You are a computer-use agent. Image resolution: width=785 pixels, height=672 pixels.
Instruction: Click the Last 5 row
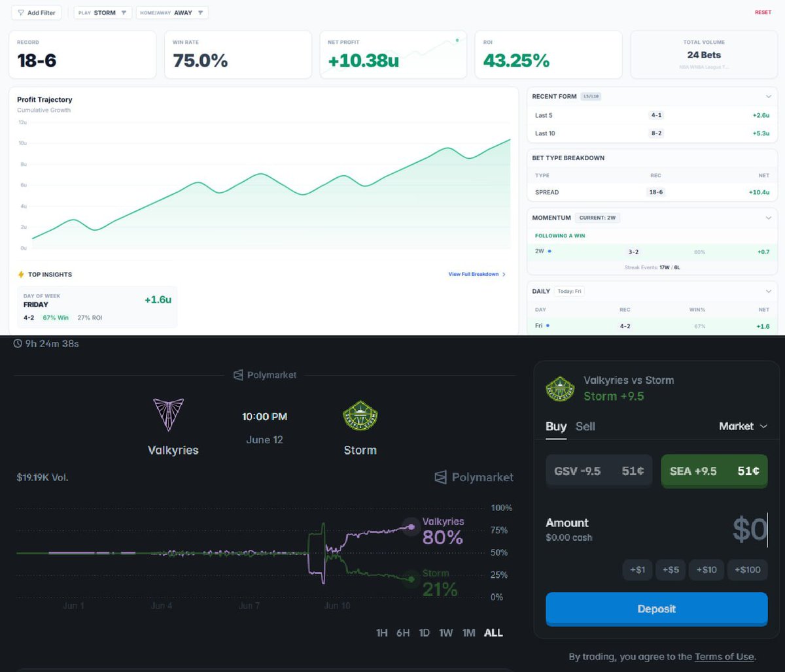[652, 115]
